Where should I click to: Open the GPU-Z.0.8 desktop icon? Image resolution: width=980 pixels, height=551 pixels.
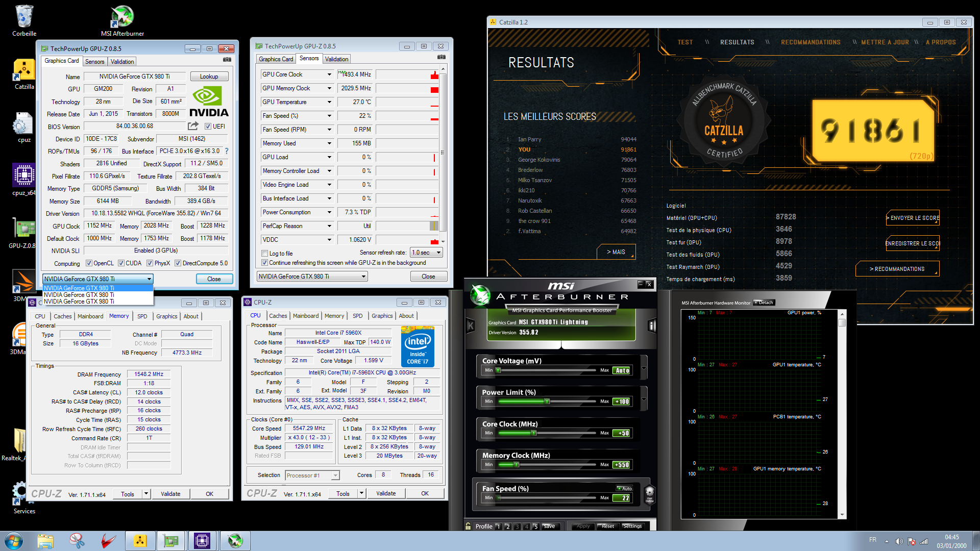24,233
